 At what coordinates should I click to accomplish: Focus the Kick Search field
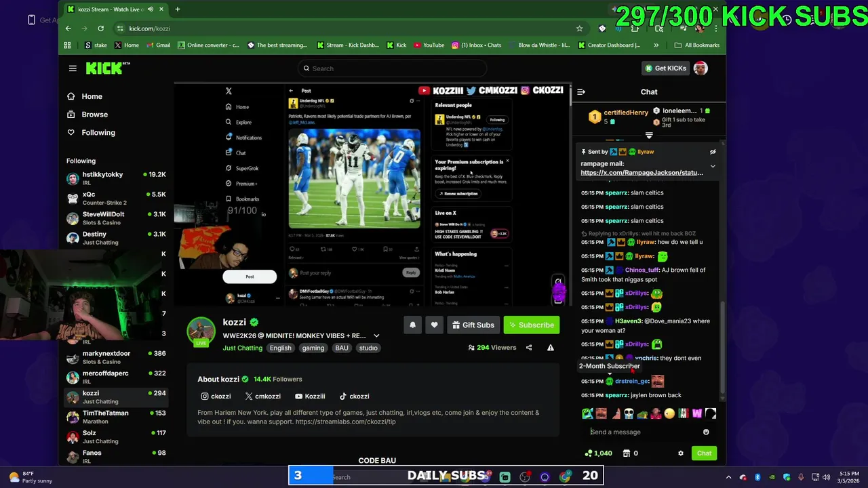coord(392,68)
